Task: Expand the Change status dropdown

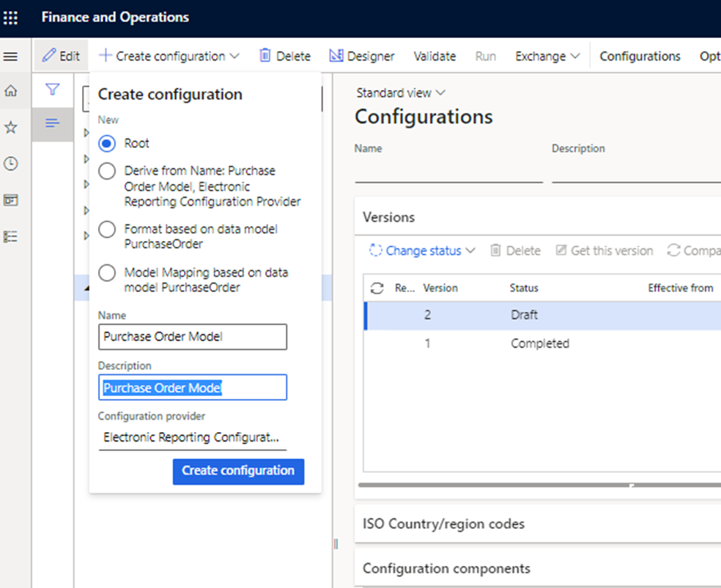Action: (x=423, y=250)
